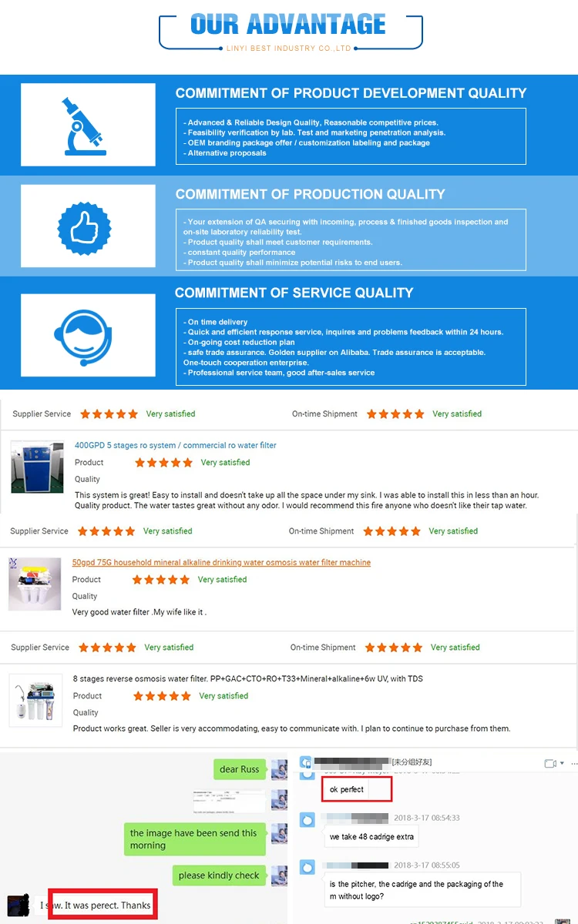Image resolution: width=578 pixels, height=924 pixels.
Task: Click the video call camera icon
Action: point(550,763)
